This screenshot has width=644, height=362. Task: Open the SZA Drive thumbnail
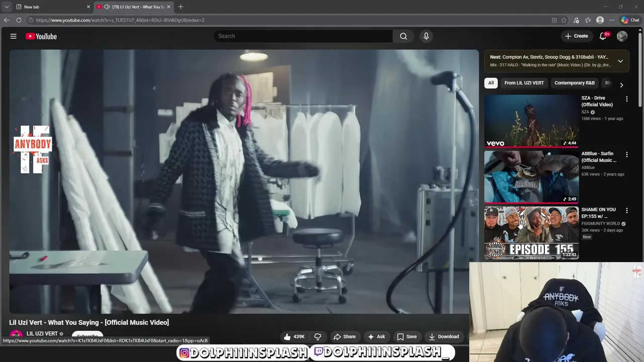pos(531,121)
